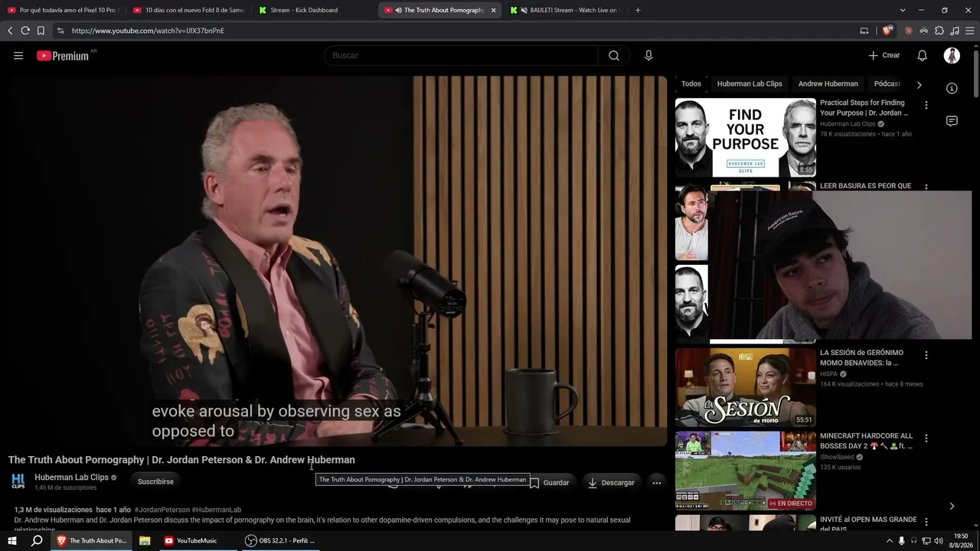Open options for LA SESIÓN de GERÓNIMO MOMO video
This screenshot has height=551, width=980.
[x=926, y=355]
